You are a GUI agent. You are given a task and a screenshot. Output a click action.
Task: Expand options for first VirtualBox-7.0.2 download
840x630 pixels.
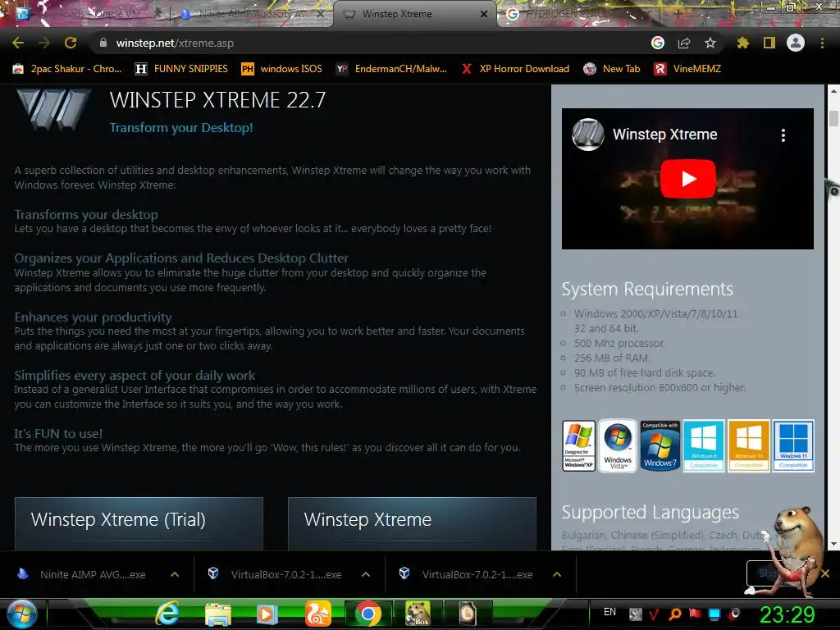click(x=366, y=574)
